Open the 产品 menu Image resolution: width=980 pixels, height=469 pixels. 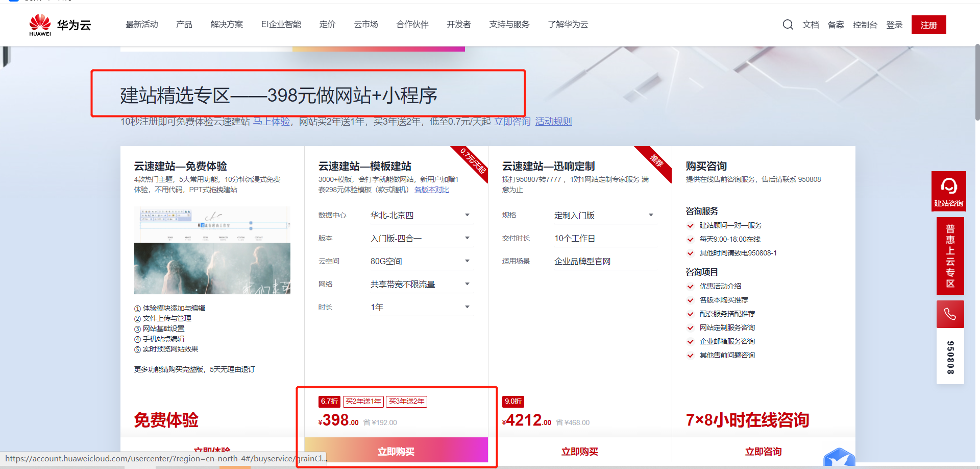[x=184, y=25]
